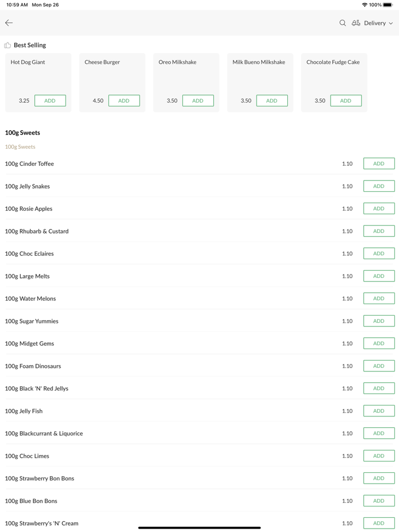Select the 100g Sweets category label
The image size is (399, 532).
(x=20, y=147)
